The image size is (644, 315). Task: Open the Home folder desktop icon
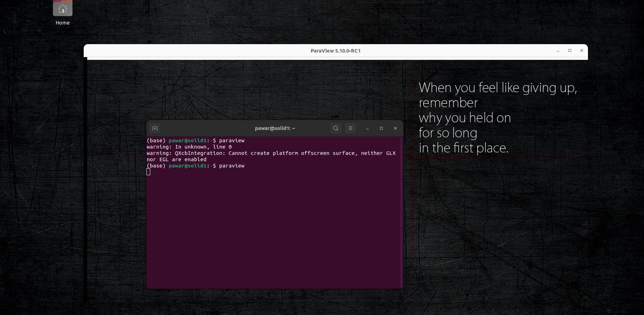point(62,8)
